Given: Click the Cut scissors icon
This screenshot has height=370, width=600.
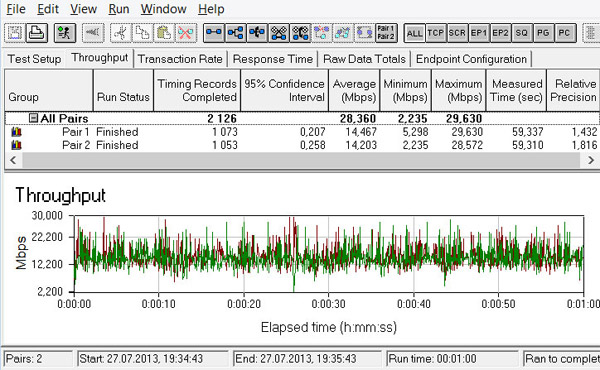Looking at the screenshot, I should click(x=121, y=33).
